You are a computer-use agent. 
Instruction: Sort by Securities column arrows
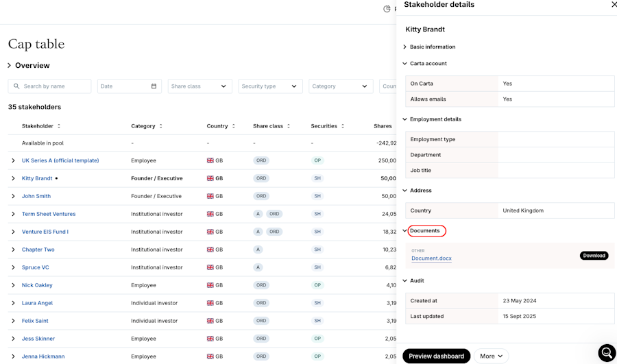[x=343, y=126]
